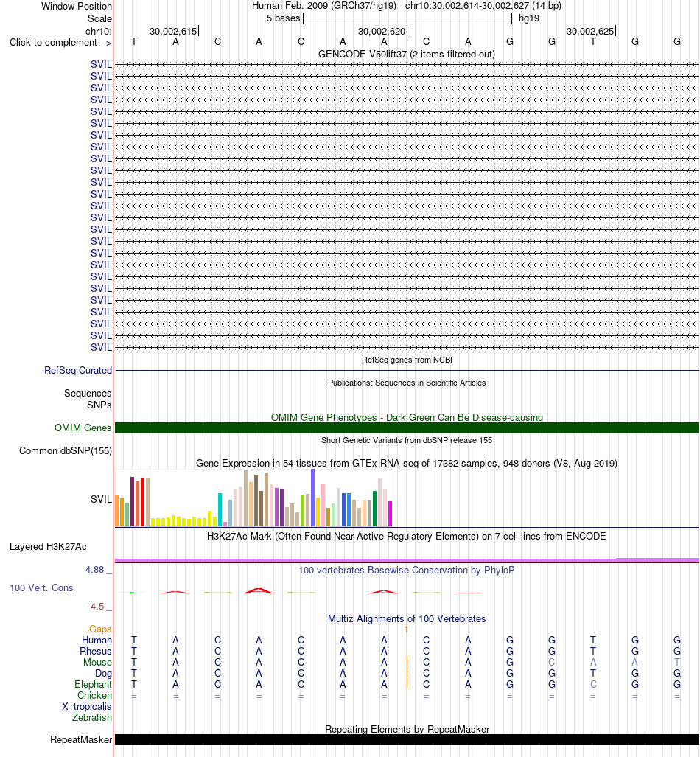This screenshot has width=700, height=757.
Task: Select the Scale track label
Action: pyautogui.click(x=99, y=19)
